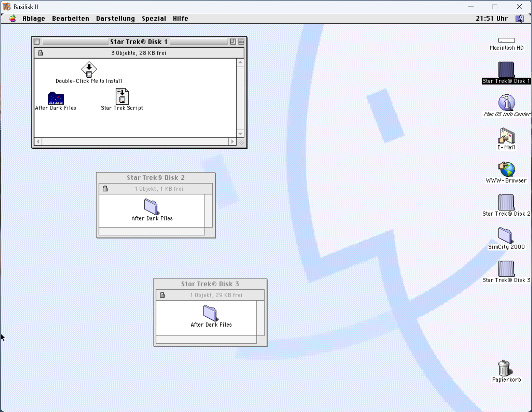Click the lock icon in Disk 1 window
This screenshot has width=532, height=412.
tap(40, 53)
